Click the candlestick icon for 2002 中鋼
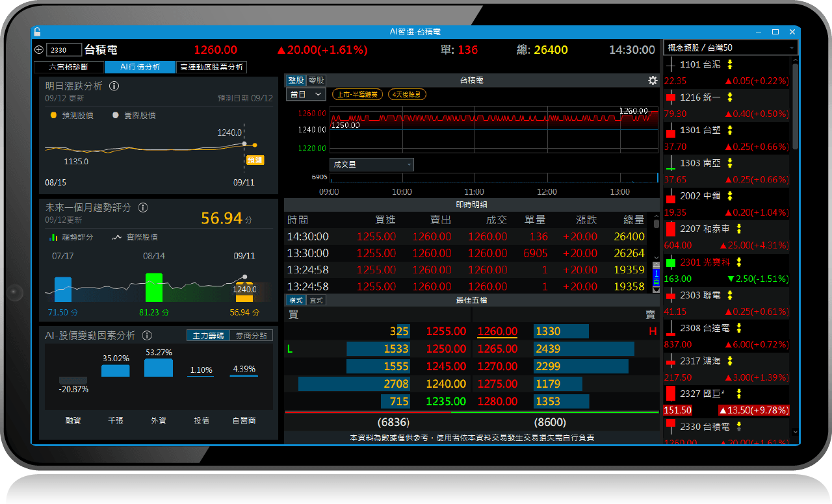Screen dimensions: 832x504 pyautogui.click(x=671, y=196)
